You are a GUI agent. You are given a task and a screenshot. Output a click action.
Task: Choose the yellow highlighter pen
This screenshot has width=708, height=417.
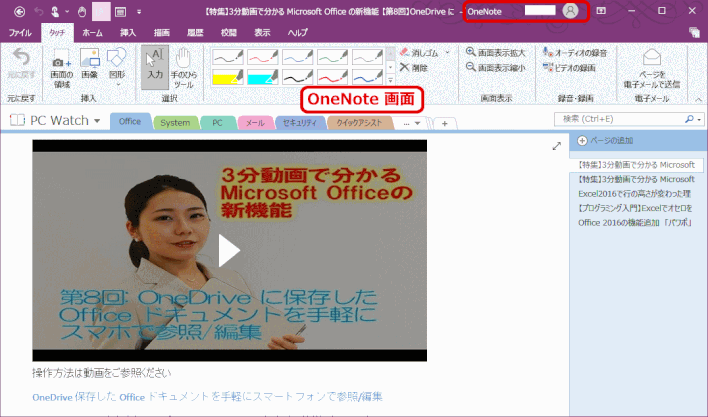click(228, 77)
